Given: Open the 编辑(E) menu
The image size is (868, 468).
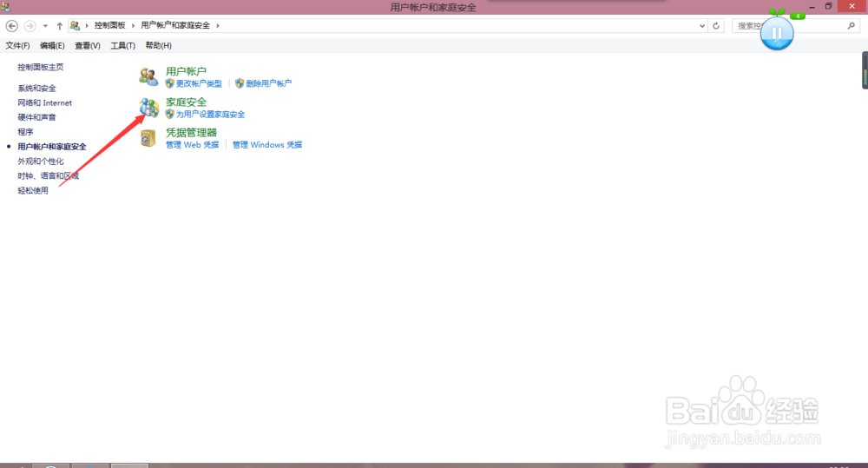Looking at the screenshot, I should point(52,45).
